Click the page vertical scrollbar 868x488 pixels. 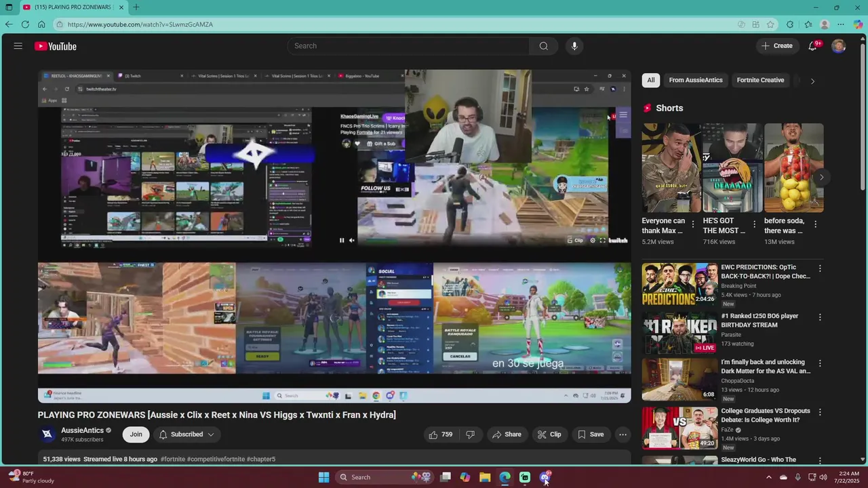tap(863, 251)
